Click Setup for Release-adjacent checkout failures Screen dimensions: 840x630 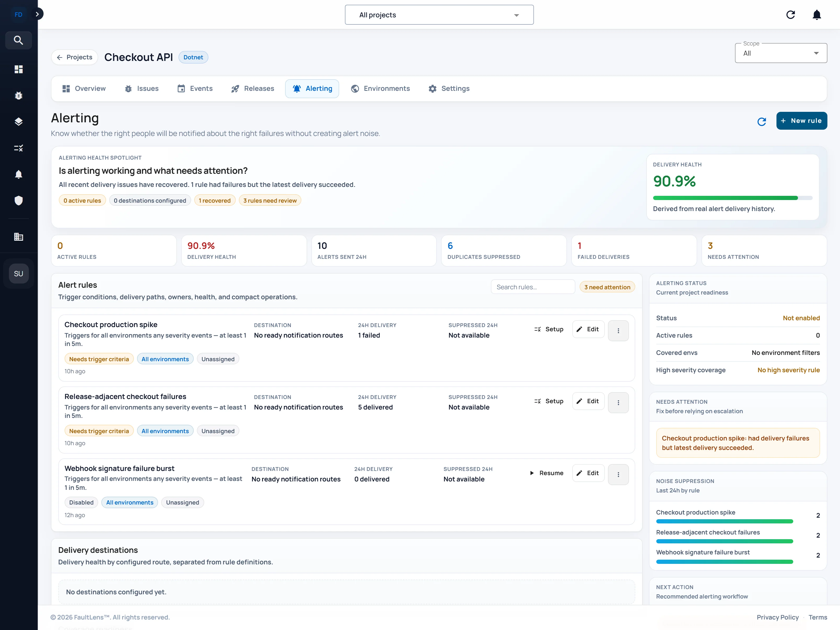click(549, 401)
